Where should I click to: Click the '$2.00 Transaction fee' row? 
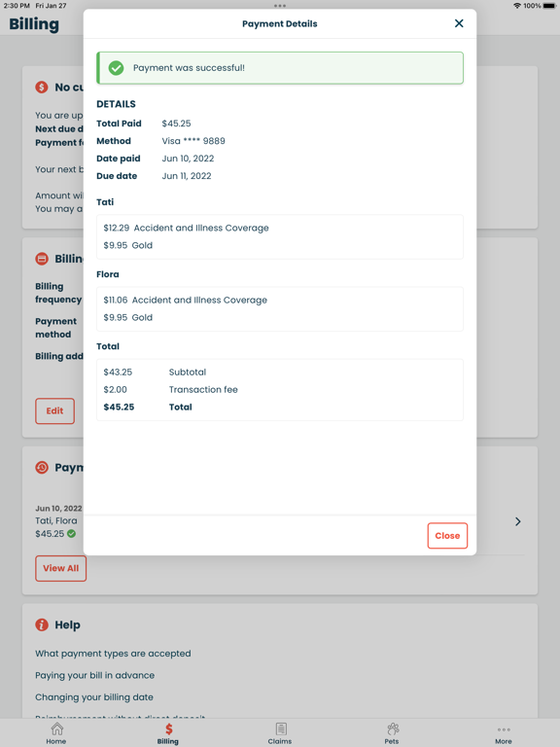[170, 390]
